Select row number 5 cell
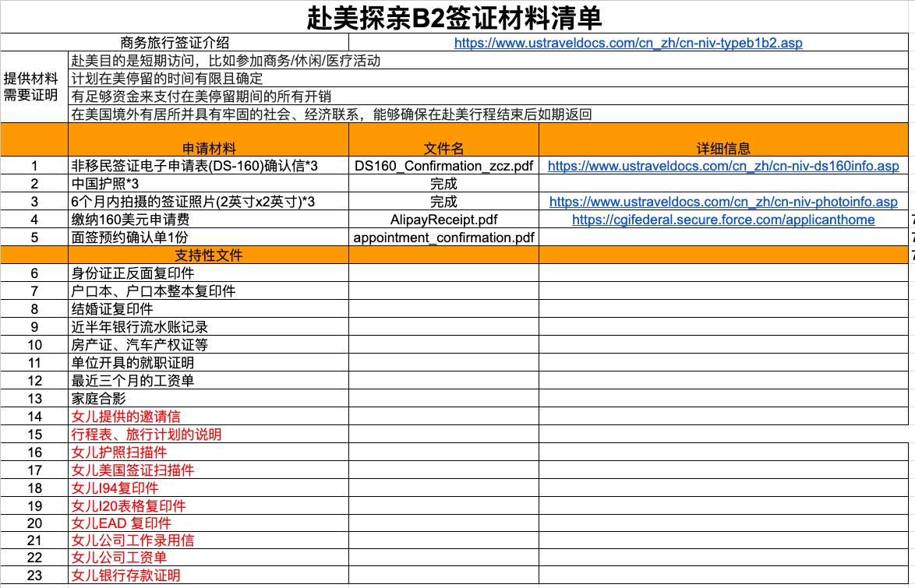The image size is (915, 588). coord(34,238)
